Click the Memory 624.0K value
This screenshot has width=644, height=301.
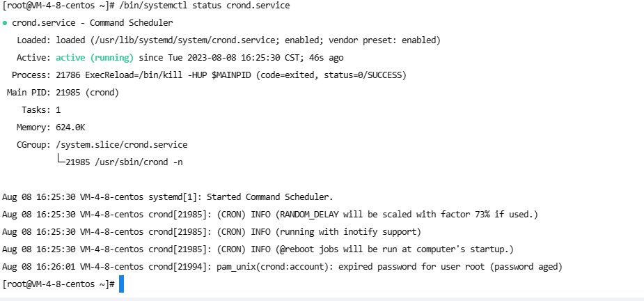click(70, 127)
